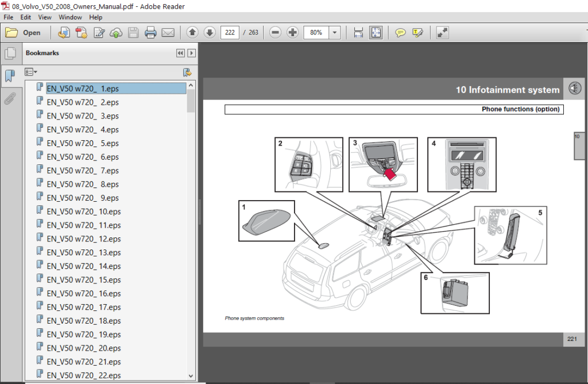The height and width of the screenshot is (384, 588).
Task: Open the Attachments paperclip panel
Action: (x=10, y=99)
